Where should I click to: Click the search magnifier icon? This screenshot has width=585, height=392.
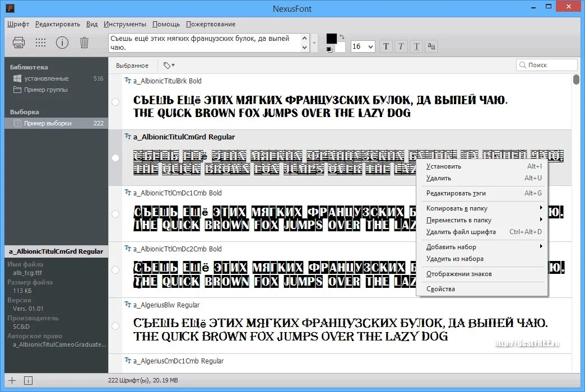[x=523, y=65]
